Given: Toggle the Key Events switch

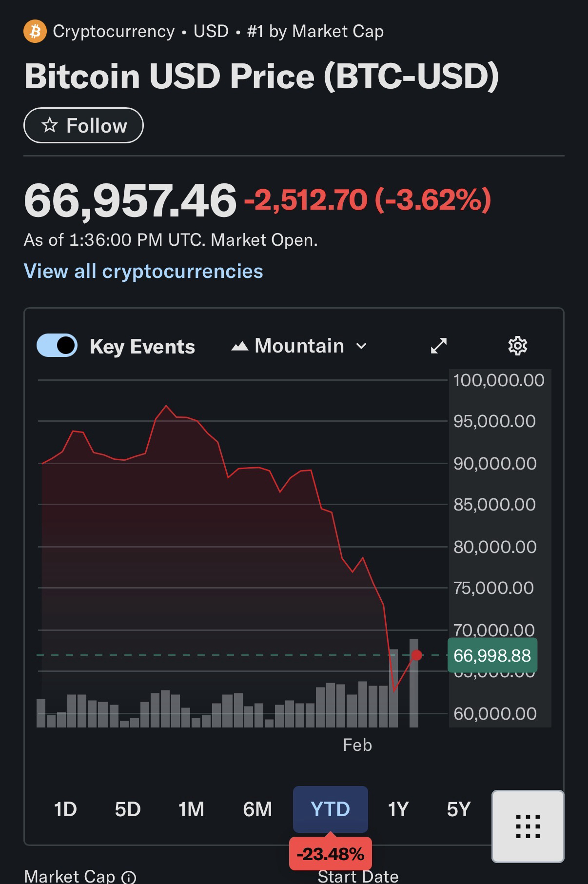Looking at the screenshot, I should click(57, 346).
